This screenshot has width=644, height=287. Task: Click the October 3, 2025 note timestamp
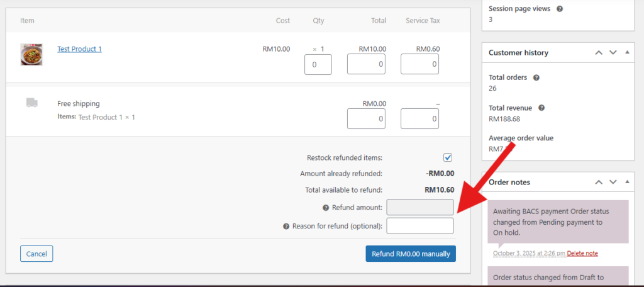529,253
